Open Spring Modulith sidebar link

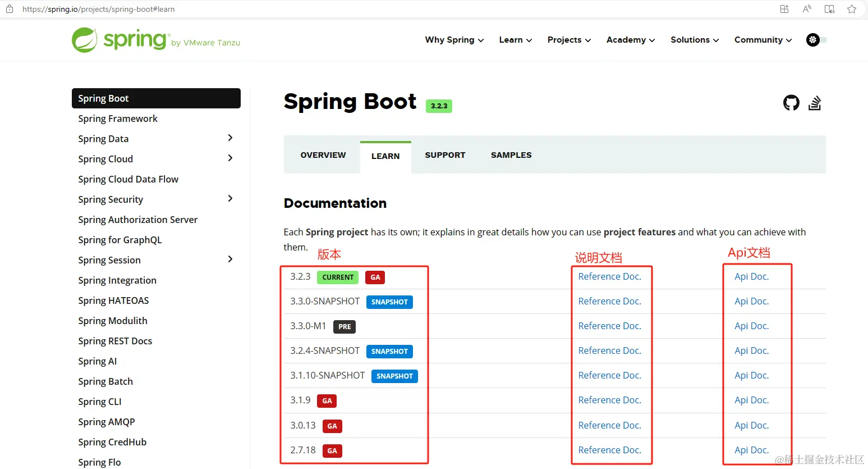click(x=113, y=321)
